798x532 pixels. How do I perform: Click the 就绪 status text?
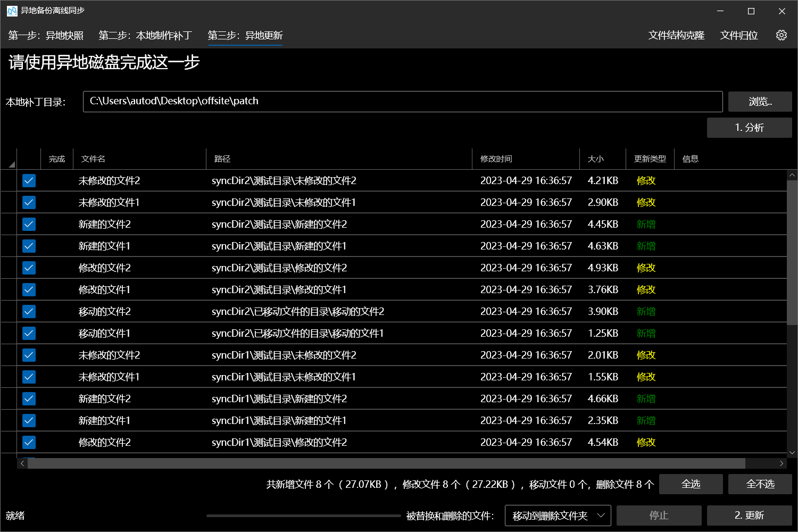coord(15,516)
